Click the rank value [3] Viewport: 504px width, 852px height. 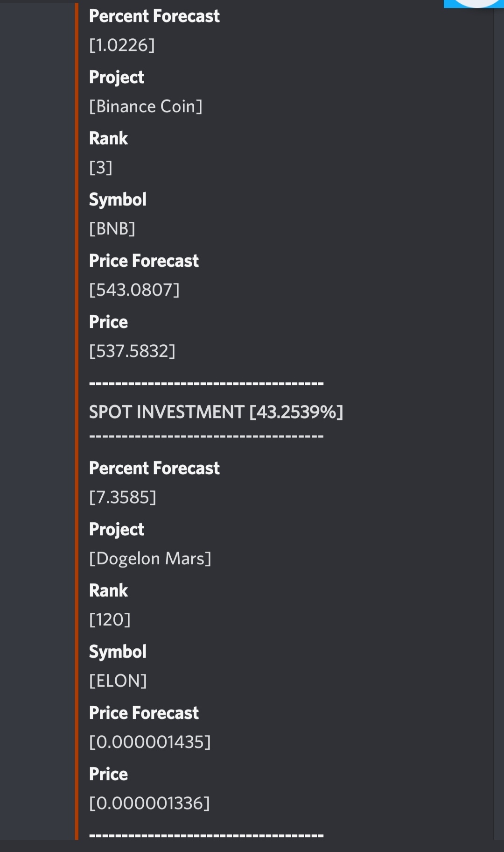[x=101, y=168]
